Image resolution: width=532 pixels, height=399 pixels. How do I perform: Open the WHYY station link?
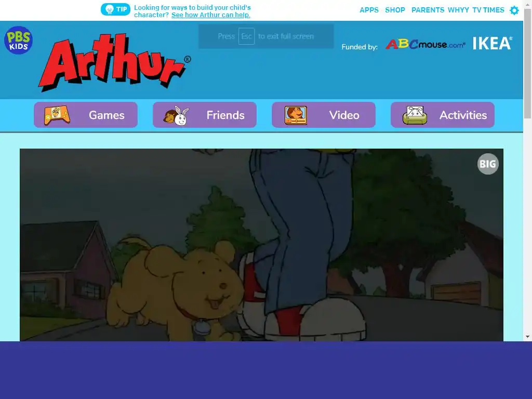pyautogui.click(x=458, y=10)
